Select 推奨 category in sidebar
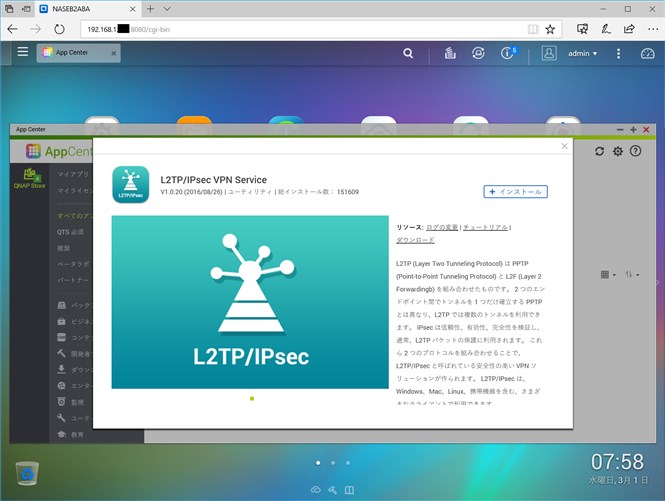The height and width of the screenshot is (501, 665). [x=63, y=248]
